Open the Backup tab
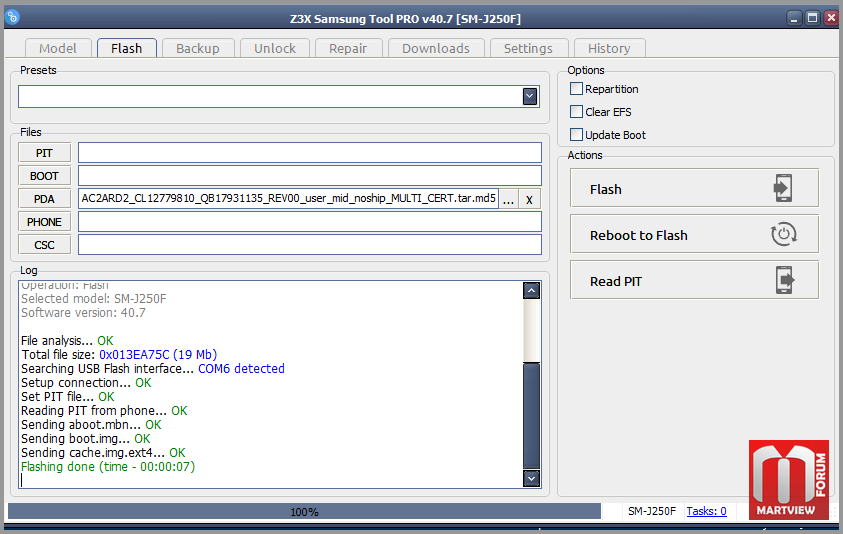Image resolution: width=843 pixels, height=534 pixels. [198, 48]
